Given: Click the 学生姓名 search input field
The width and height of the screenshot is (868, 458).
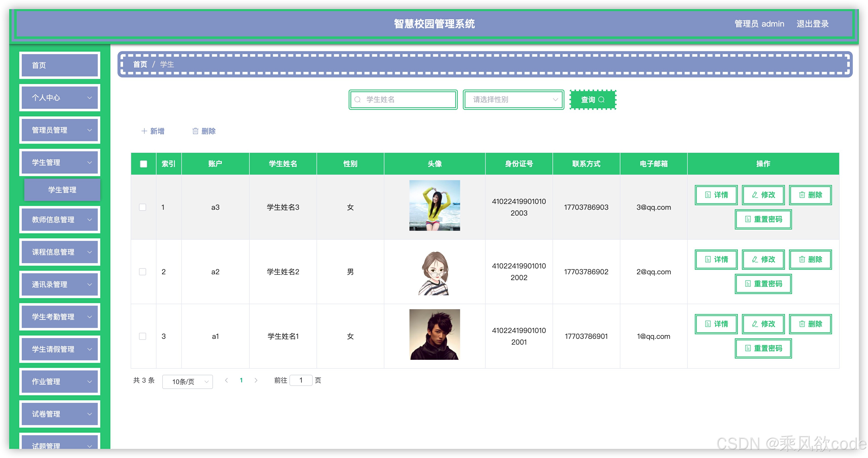Looking at the screenshot, I should point(408,100).
